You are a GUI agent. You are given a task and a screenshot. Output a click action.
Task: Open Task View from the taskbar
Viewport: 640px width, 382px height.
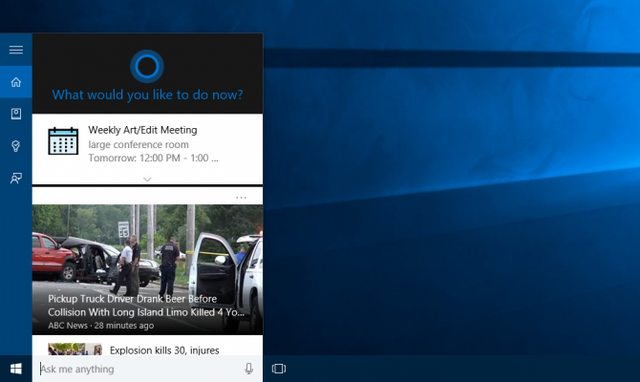click(x=279, y=369)
